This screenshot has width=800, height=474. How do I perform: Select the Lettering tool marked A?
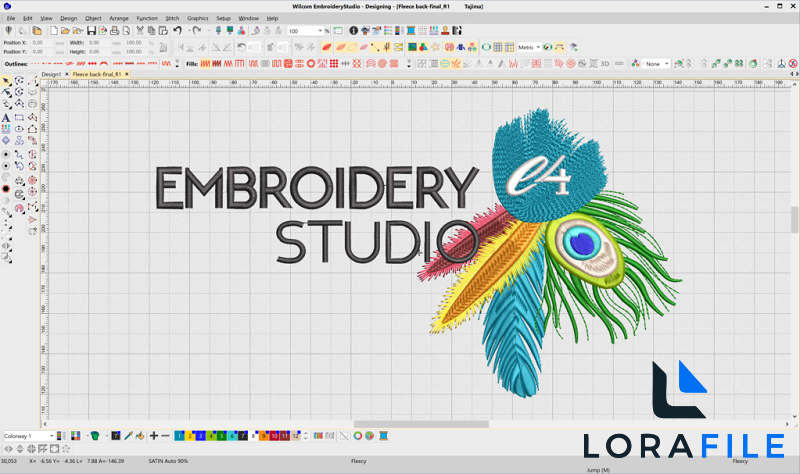[x=6, y=118]
